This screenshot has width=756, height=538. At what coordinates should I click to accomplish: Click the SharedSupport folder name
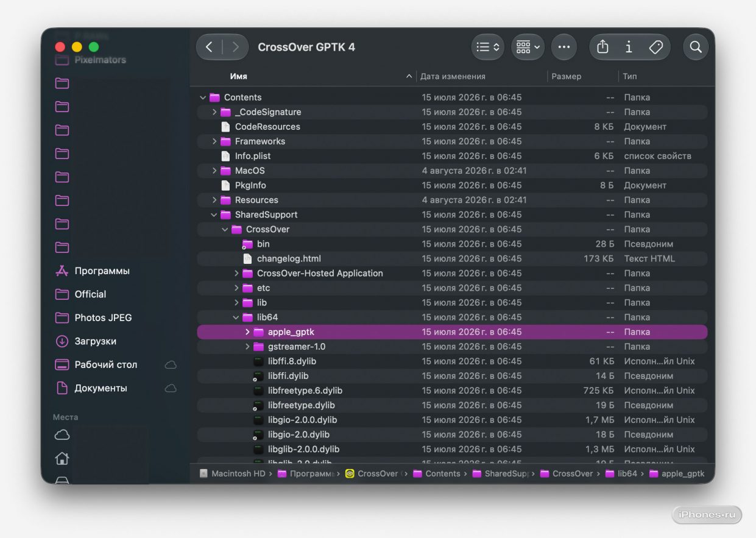click(266, 214)
